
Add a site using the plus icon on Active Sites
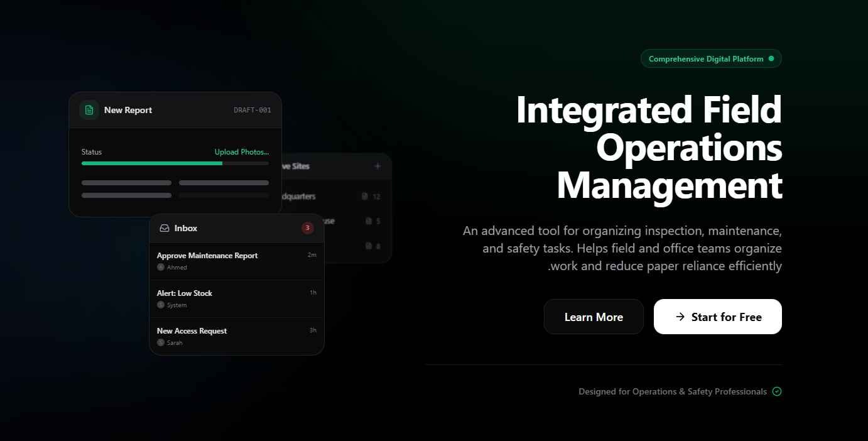[377, 166]
